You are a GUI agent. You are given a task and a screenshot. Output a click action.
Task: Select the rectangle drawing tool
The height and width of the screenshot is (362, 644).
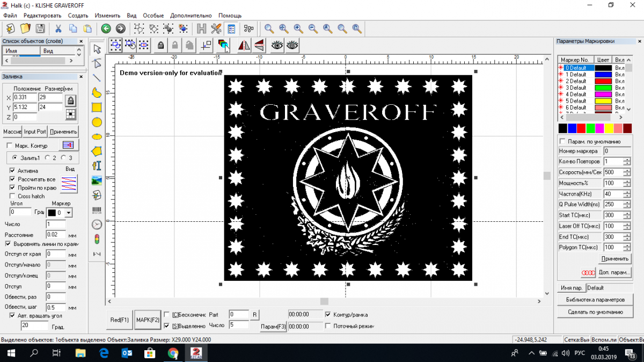tap(97, 107)
